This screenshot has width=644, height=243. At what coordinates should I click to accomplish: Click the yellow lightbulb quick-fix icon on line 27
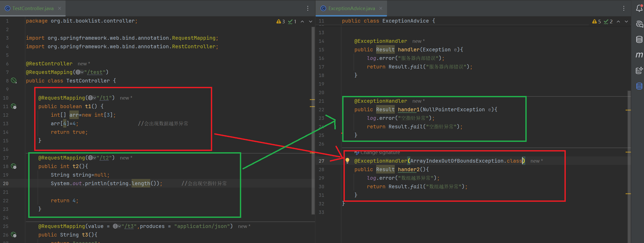(347, 161)
